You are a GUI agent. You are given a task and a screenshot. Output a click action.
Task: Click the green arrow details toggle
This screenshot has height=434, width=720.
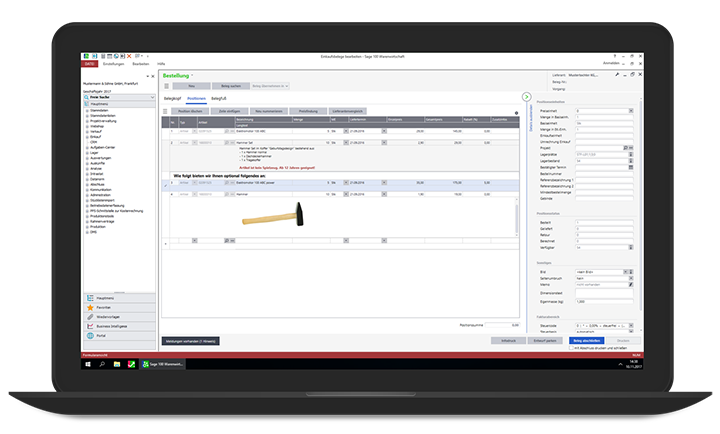pyautogui.click(x=526, y=96)
